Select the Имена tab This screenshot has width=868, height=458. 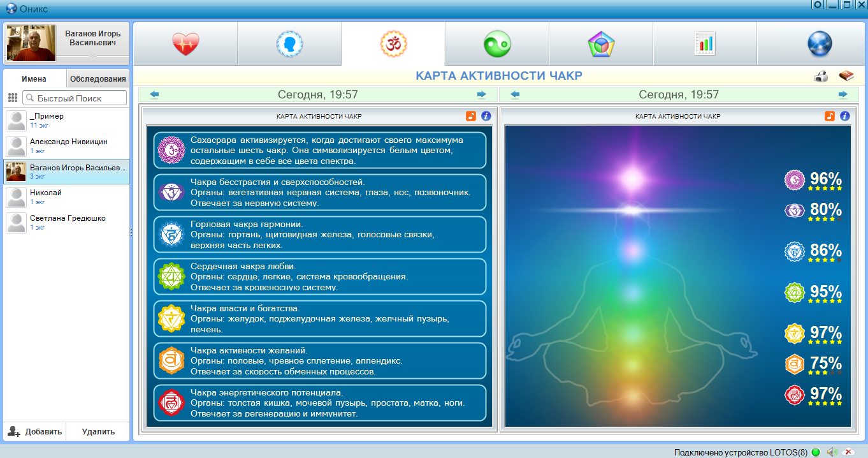pos(34,78)
